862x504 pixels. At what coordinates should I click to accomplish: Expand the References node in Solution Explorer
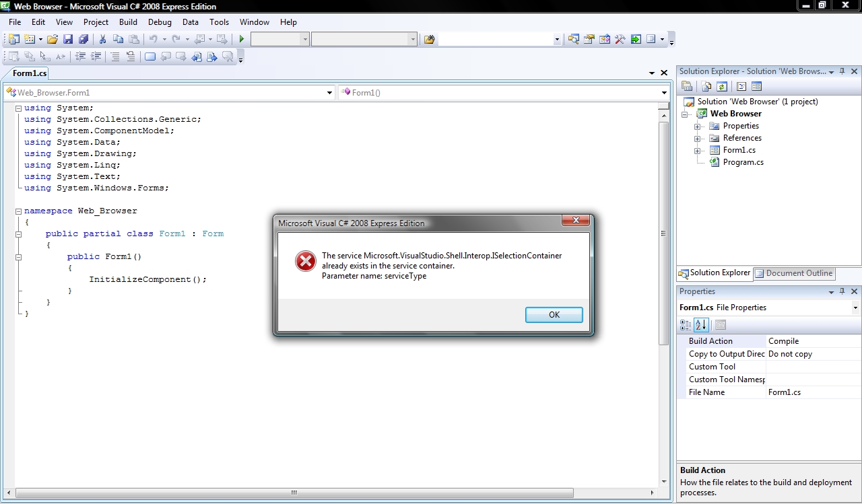[x=698, y=139]
